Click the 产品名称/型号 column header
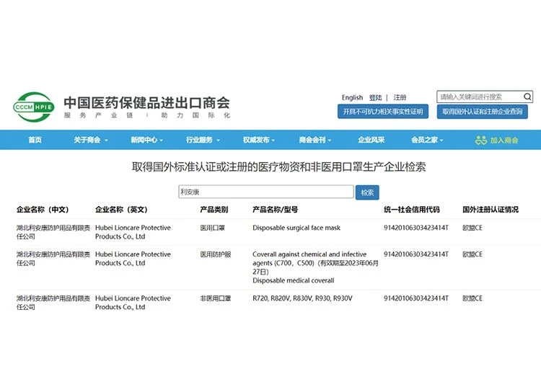Viewport: 541px width, 392px height. pyautogui.click(x=275, y=210)
